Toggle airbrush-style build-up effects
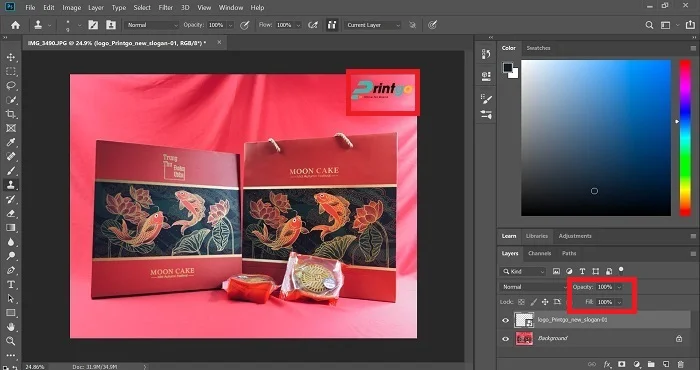This screenshot has width=700, height=370. (313, 25)
